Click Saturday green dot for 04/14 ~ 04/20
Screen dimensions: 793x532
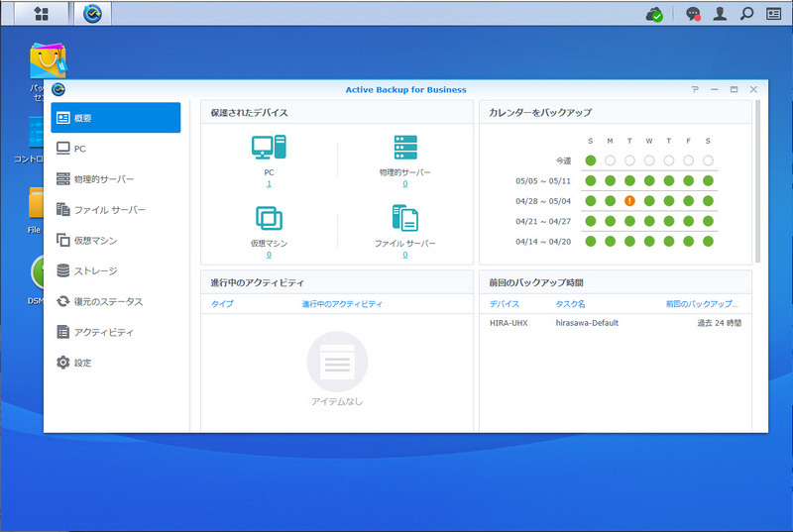point(708,242)
